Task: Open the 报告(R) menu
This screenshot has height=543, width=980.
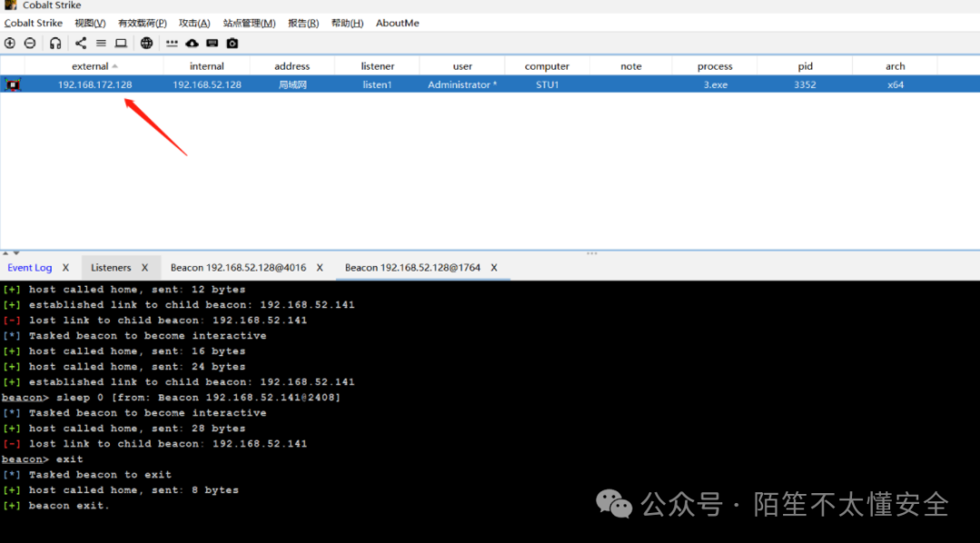Action: [303, 23]
